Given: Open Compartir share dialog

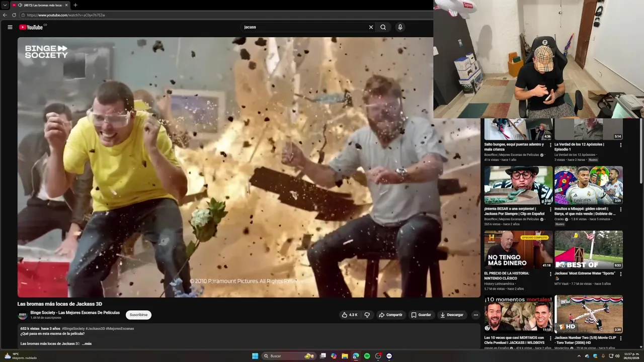Looking at the screenshot, I should 390,315.
